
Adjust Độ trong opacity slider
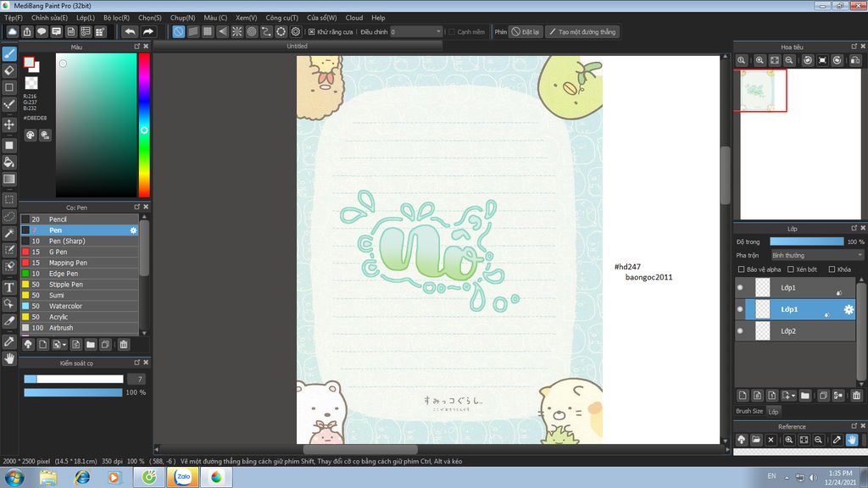click(x=807, y=241)
